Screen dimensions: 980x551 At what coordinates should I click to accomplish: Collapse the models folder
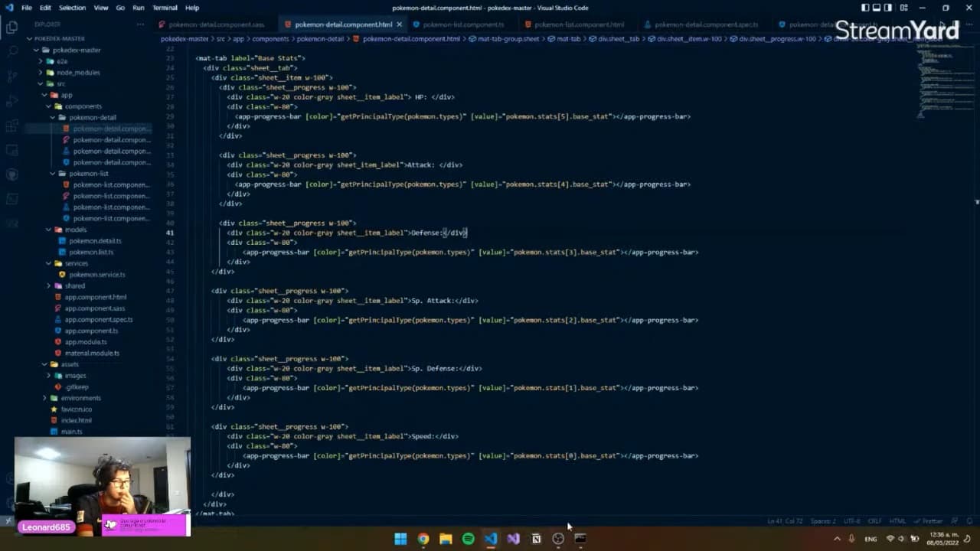(76, 230)
